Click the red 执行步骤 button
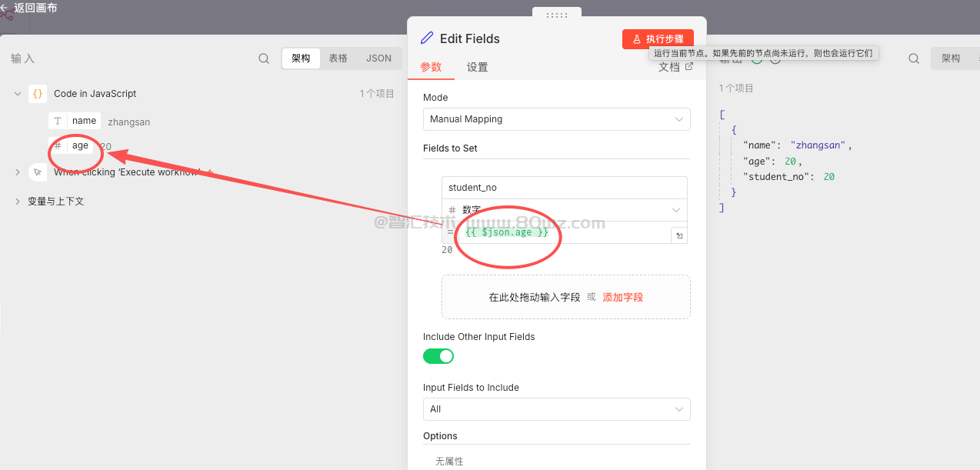This screenshot has width=980, height=470. click(x=658, y=39)
